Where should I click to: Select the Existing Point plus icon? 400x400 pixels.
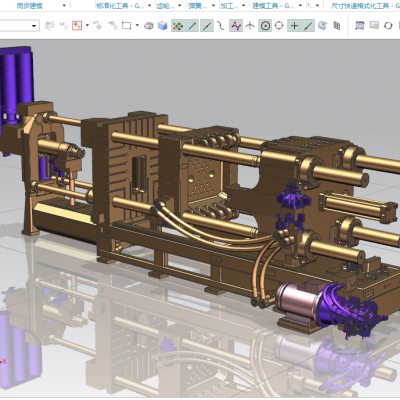click(x=294, y=26)
